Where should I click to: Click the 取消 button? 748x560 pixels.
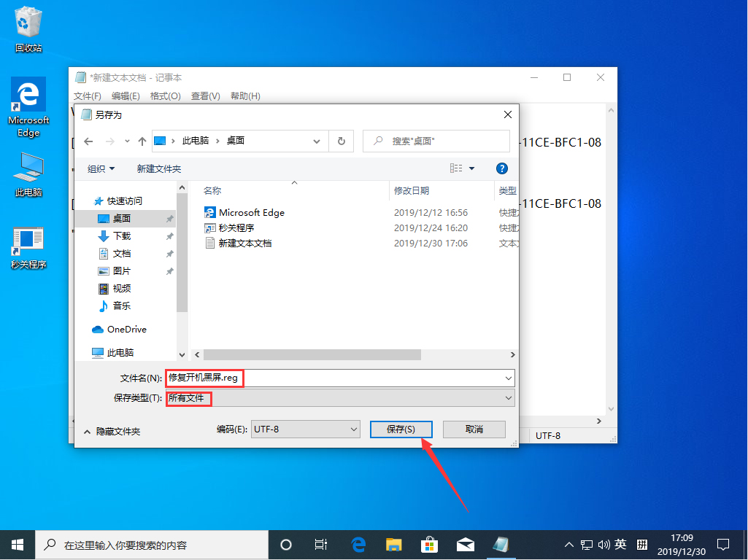pyautogui.click(x=474, y=429)
